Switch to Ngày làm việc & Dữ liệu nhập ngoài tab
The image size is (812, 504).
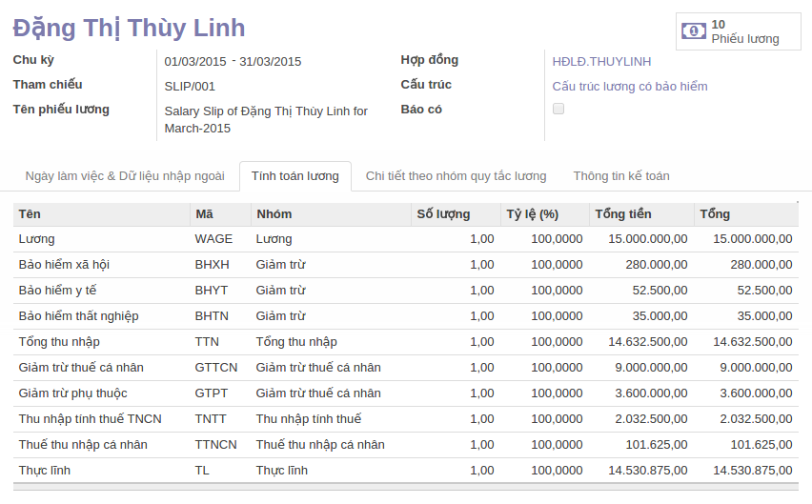pyautogui.click(x=125, y=175)
